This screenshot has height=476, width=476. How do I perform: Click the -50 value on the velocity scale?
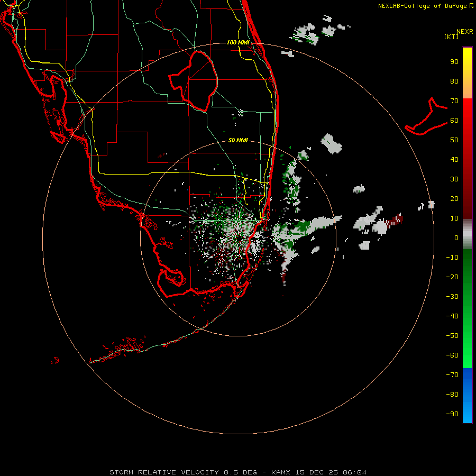452,336
